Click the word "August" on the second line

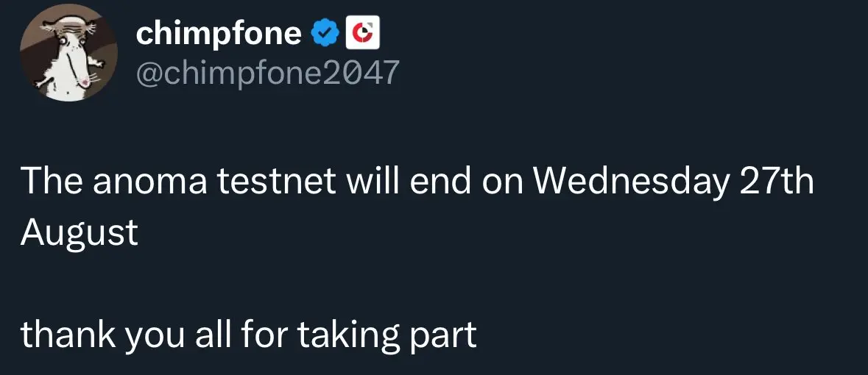pos(80,234)
